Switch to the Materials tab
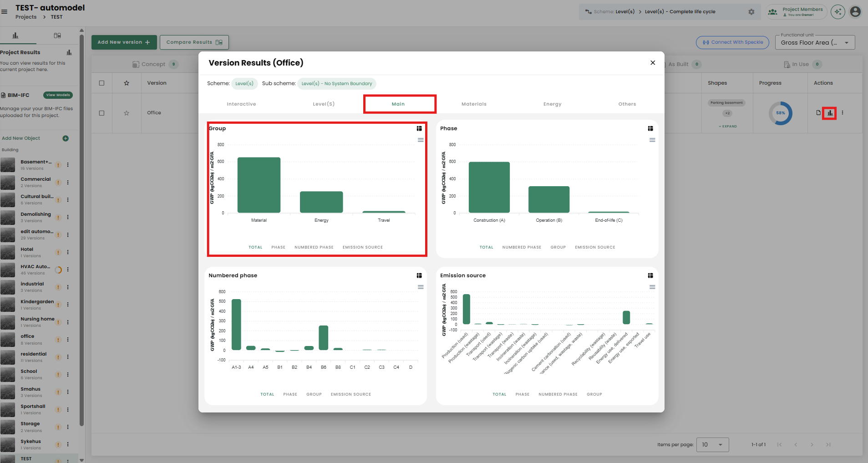Screen dimensions: 868x463 [x=474, y=104]
